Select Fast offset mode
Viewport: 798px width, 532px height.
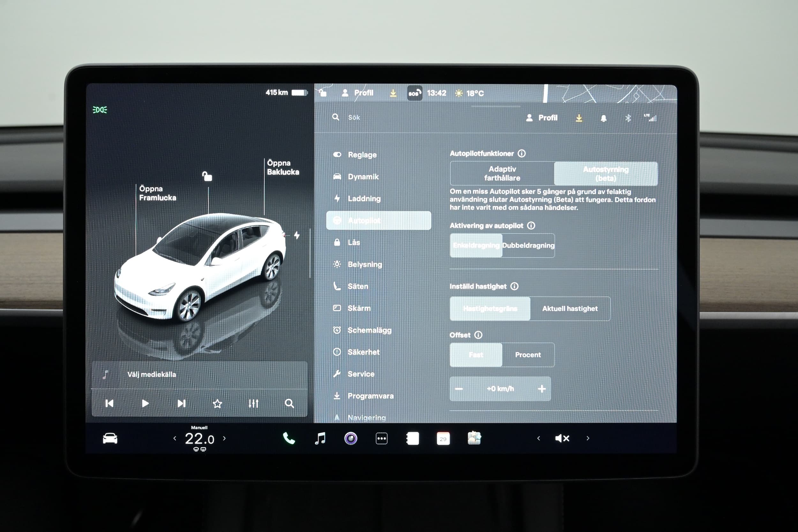coord(476,355)
